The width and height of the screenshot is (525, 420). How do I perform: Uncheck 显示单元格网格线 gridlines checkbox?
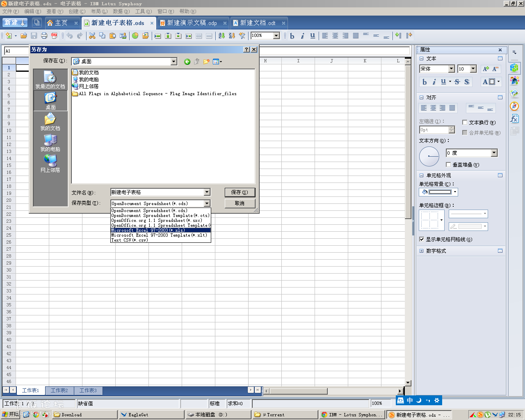pyautogui.click(x=422, y=239)
